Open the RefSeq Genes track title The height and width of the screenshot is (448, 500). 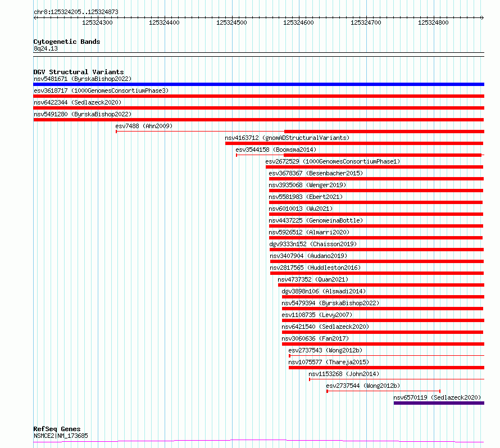coord(57,429)
